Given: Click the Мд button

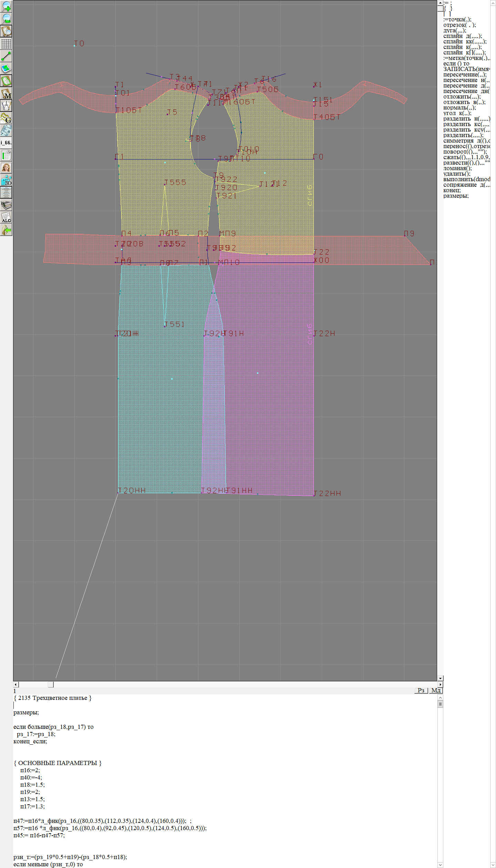Looking at the screenshot, I should 436,690.
